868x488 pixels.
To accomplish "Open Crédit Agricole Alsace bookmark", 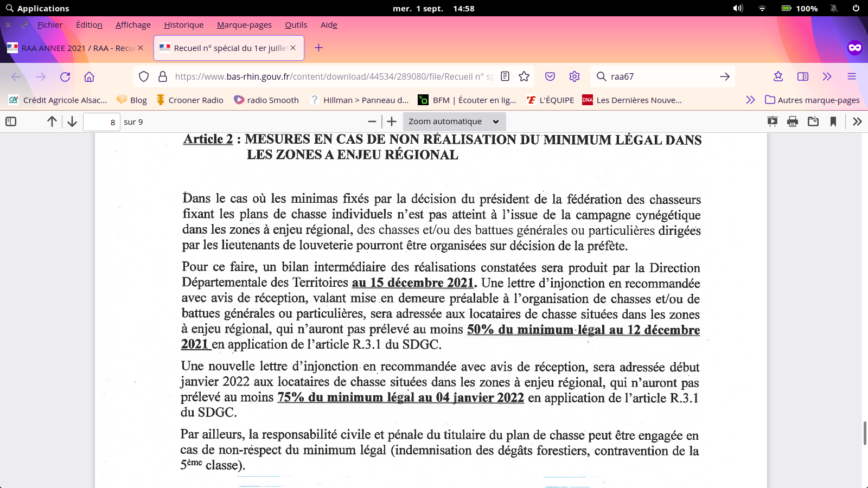I will click(58, 100).
